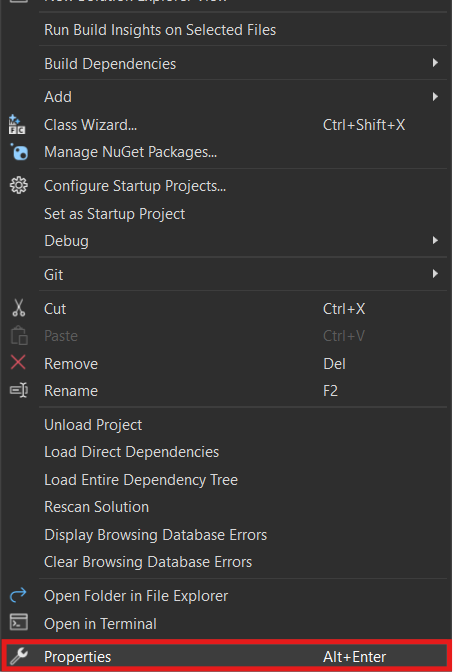The image size is (453, 672).
Task: Click the gear icon for Configure Startup Projects
Action: [x=18, y=186]
